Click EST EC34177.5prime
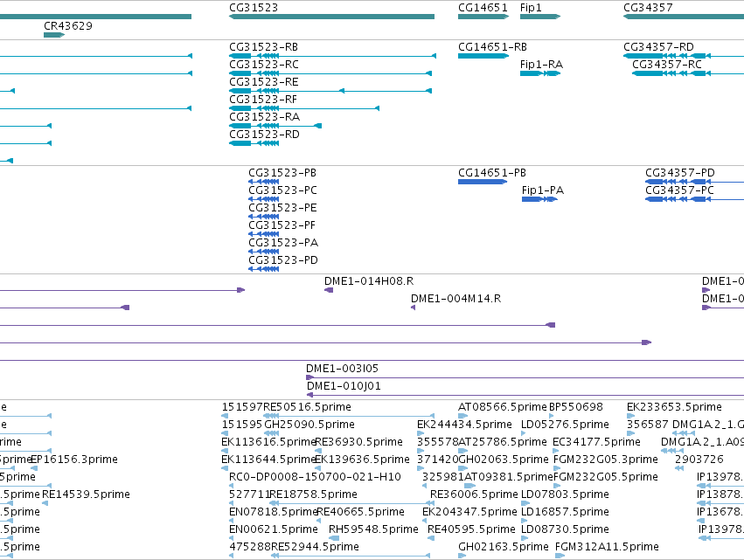The width and height of the screenshot is (744, 560). pos(596,442)
